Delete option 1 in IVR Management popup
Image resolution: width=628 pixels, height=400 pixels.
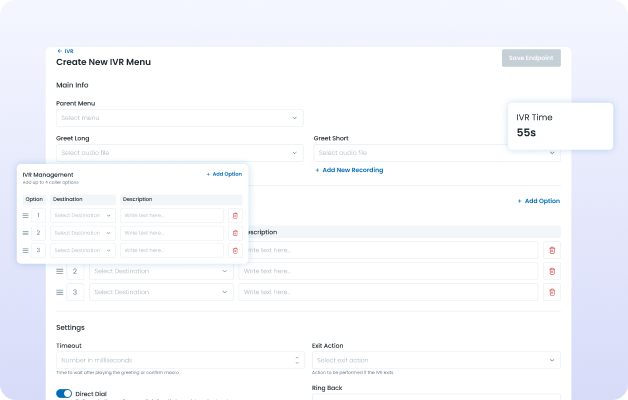[235, 215]
